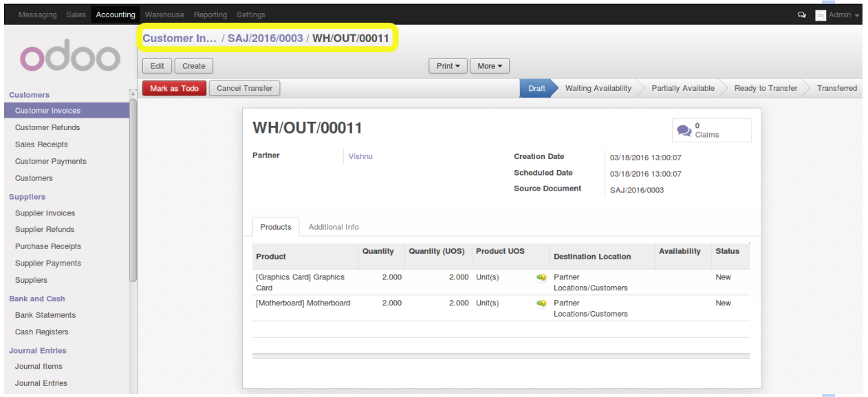Click the Edit button
Image resolution: width=868 pixels, height=397 pixels.
158,66
